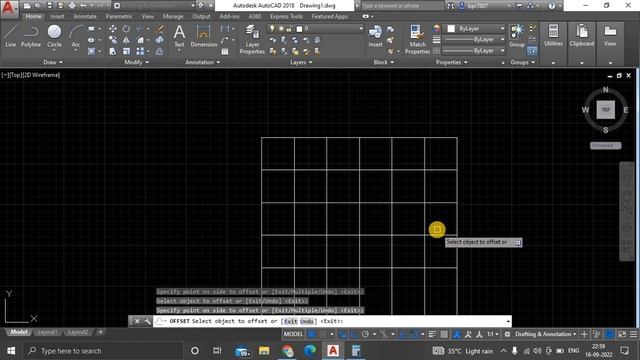The height and width of the screenshot is (360, 640).
Task: Open the Express Tools tab
Action: (286, 16)
